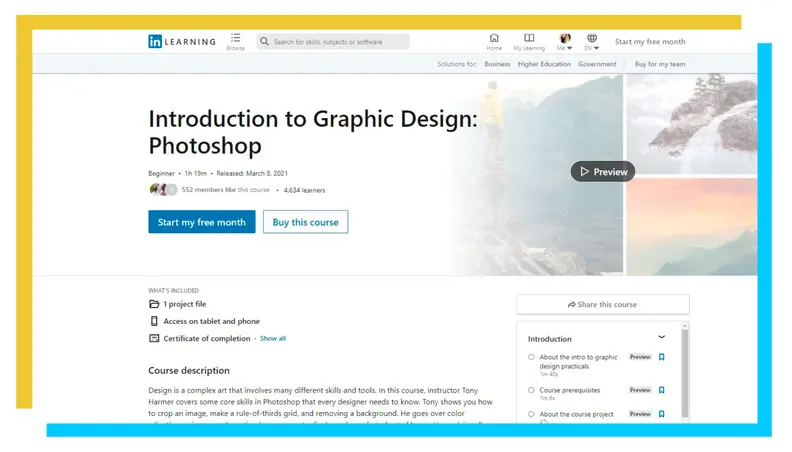
Task: Open Higher Education solutions link
Action: 544,64
